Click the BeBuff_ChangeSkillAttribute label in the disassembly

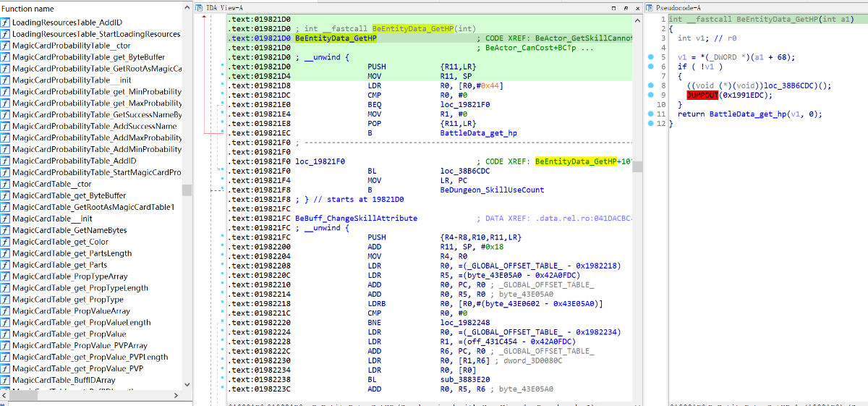click(x=356, y=219)
